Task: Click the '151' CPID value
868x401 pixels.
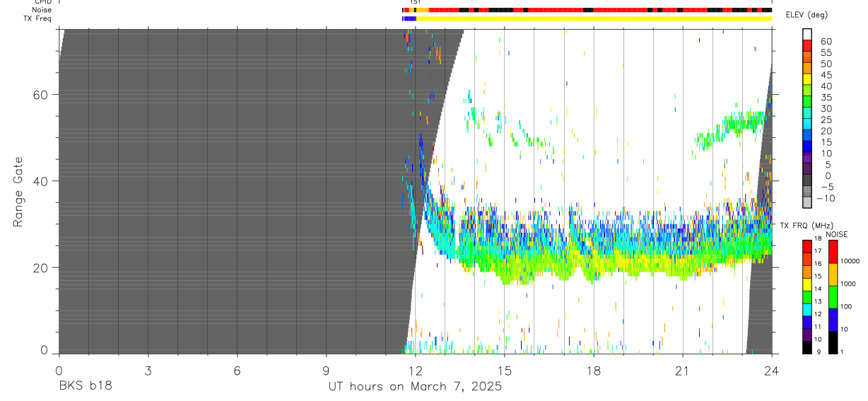Action: (415, 2)
